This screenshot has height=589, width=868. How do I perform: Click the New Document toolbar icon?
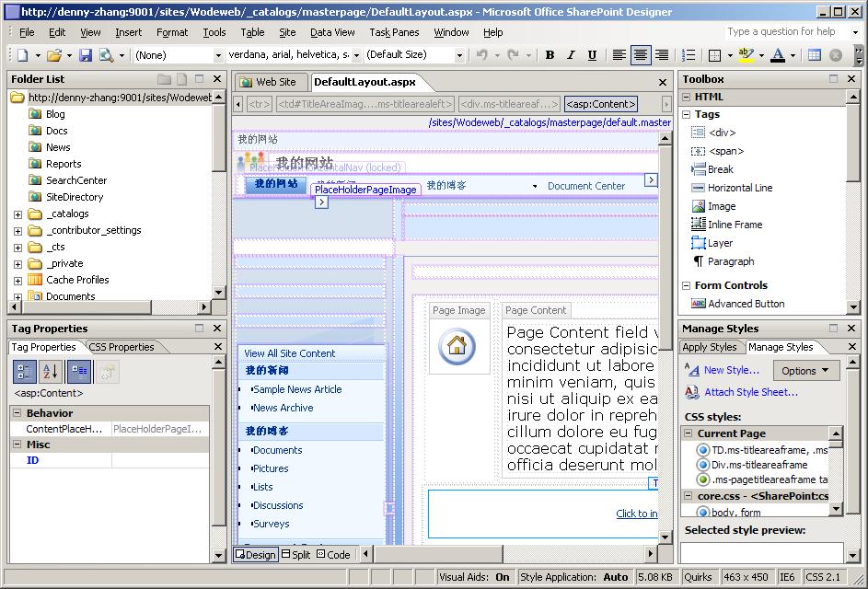click(x=23, y=55)
